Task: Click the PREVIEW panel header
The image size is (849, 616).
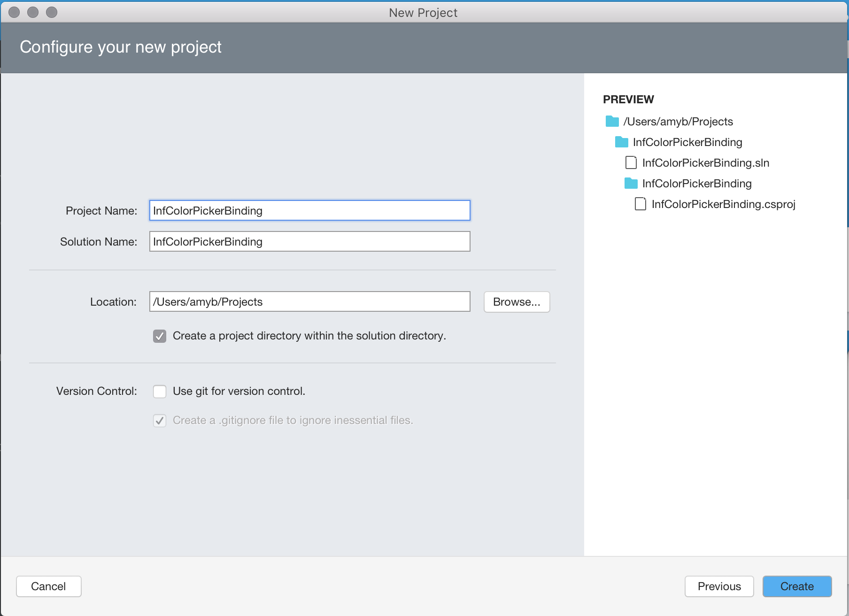Action: [628, 99]
